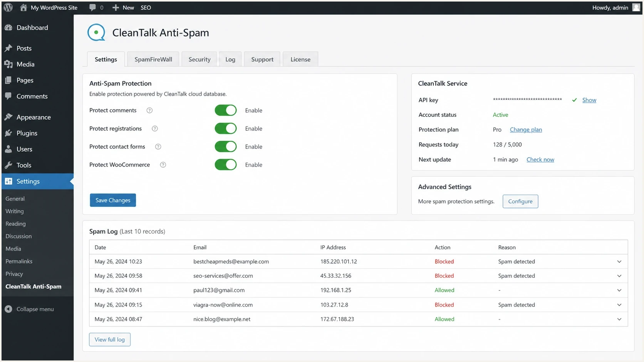Screen dimensions: 644x362
Task: Toggle the Protect comments switch
Action: [x=226, y=110]
